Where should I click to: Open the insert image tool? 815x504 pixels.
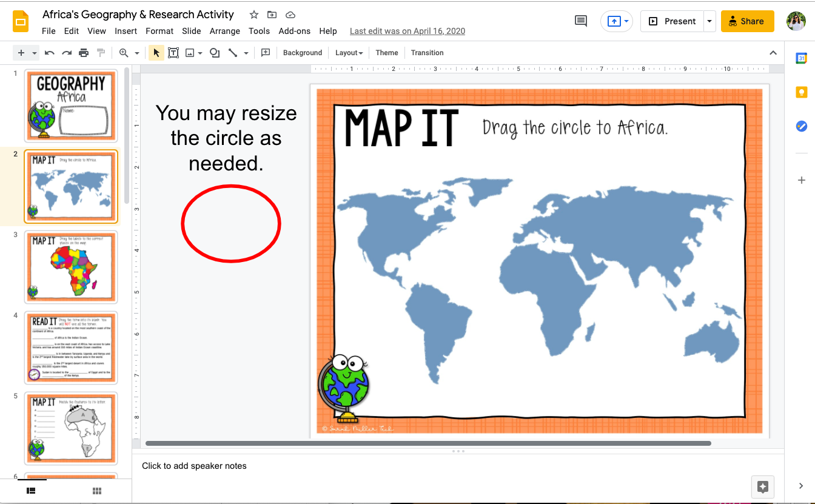[x=190, y=53]
